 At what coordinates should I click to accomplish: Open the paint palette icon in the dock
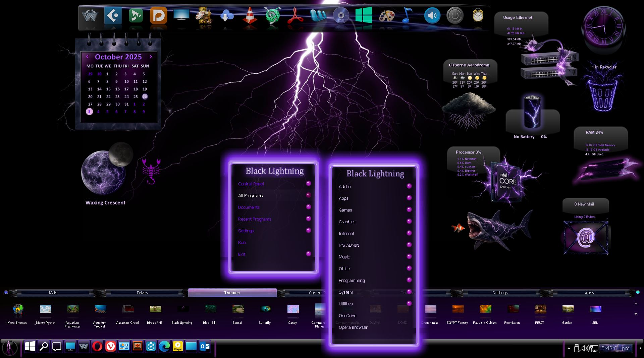(386, 16)
